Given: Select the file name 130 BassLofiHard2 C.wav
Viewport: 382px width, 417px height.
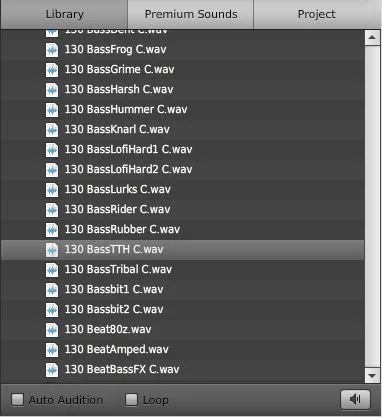Looking at the screenshot, I should click(128, 169).
